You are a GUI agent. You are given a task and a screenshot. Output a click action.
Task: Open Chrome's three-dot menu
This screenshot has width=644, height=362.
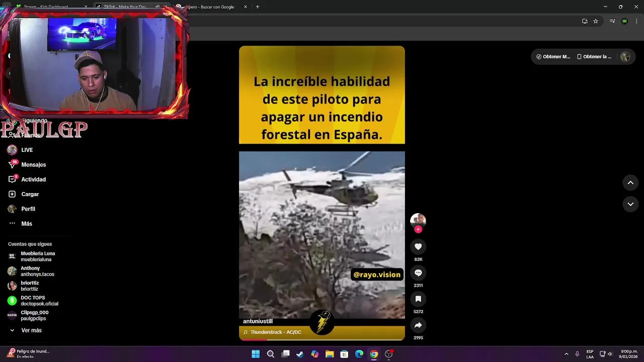(637, 21)
